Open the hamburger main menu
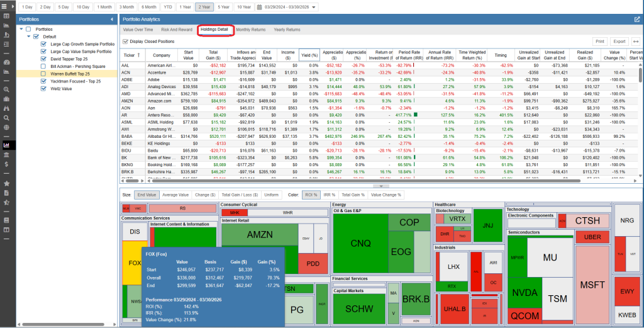Image resolution: width=644 pixels, height=328 pixels. [x=4, y=6]
